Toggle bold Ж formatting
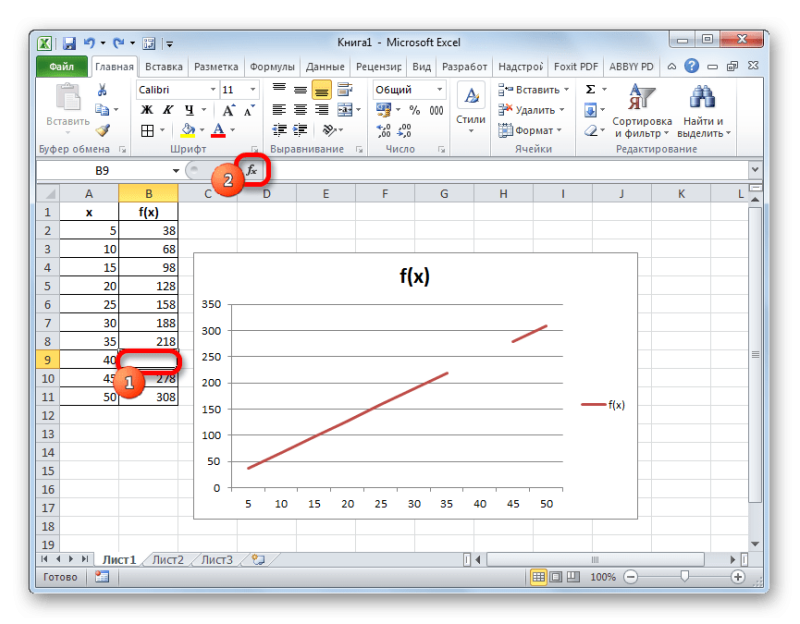 [x=146, y=110]
